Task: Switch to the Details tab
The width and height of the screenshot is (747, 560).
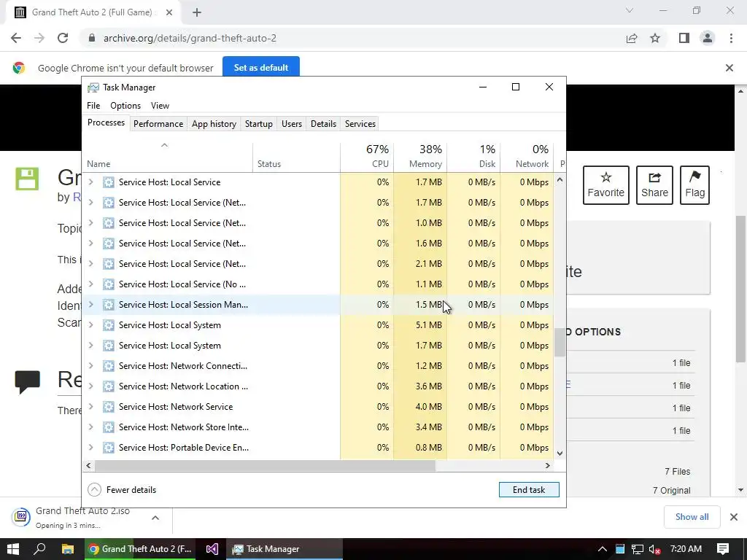Action: pos(323,124)
